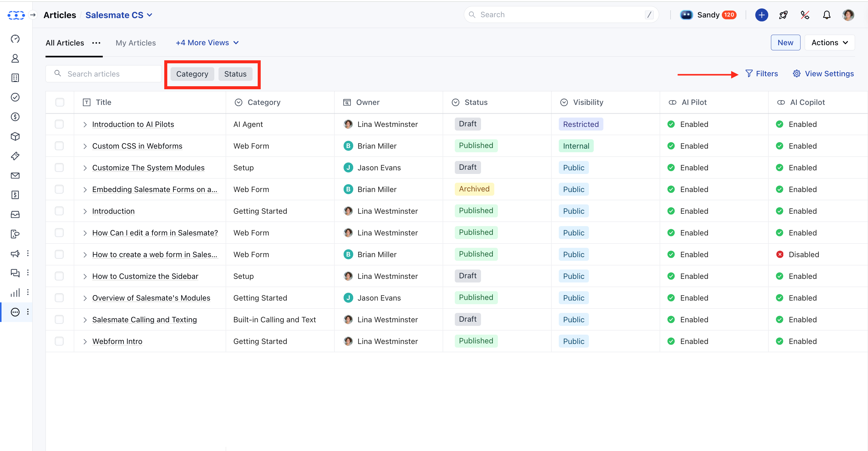Expand the How to create a web form row
The image size is (868, 451).
click(x=85, y=255)
